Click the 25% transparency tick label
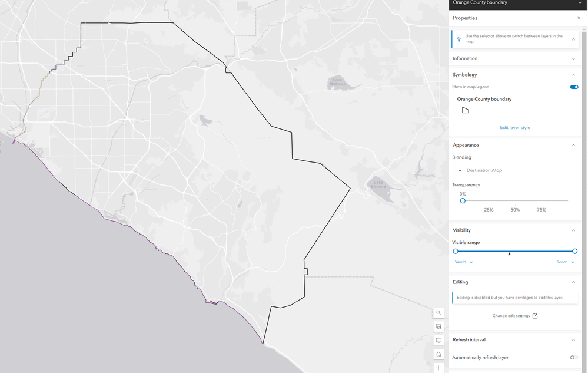Image resolution: width=588 pixels, height=373 pixels. pos(489,210)
